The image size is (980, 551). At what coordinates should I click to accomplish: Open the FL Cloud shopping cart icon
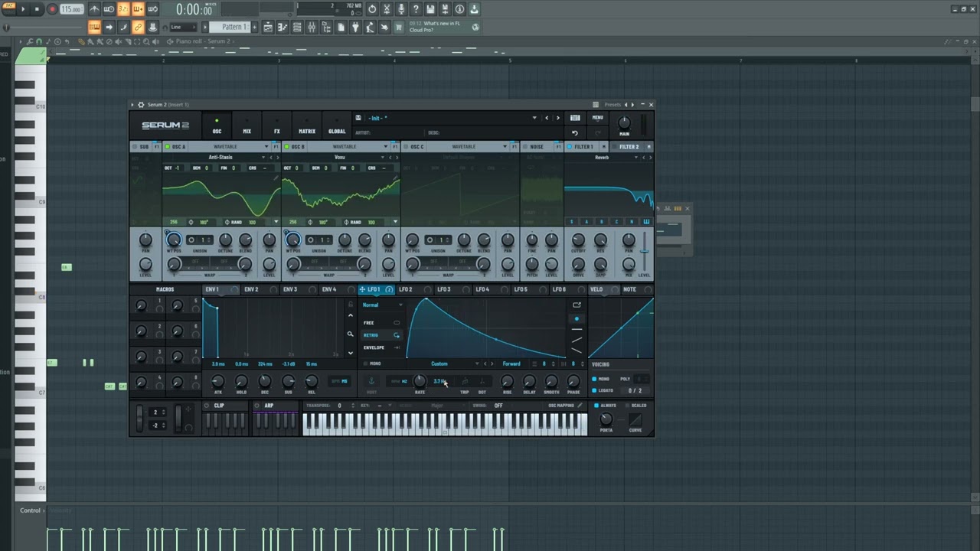[x=400, y=27]
